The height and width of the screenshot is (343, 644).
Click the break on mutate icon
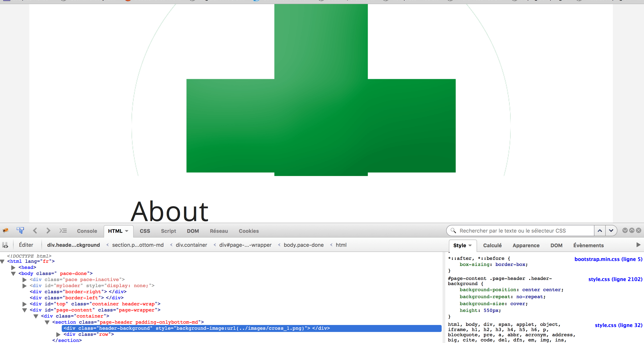point(5,245)
